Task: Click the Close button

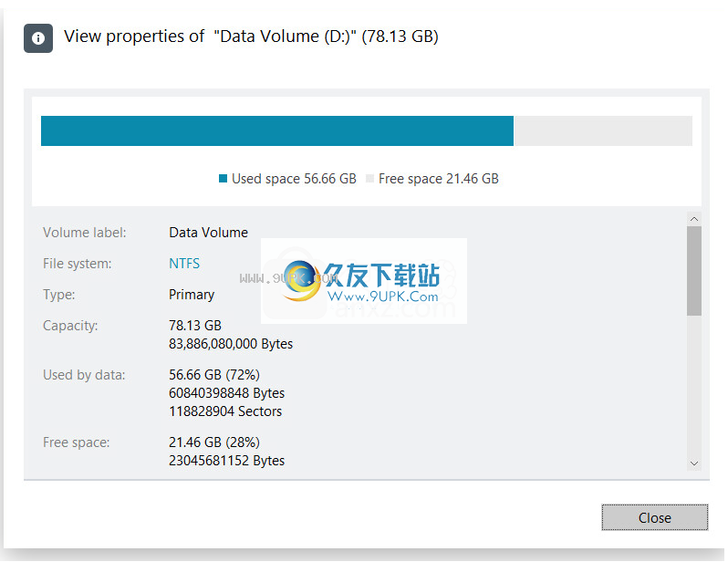Action: (x=655, y=517)
